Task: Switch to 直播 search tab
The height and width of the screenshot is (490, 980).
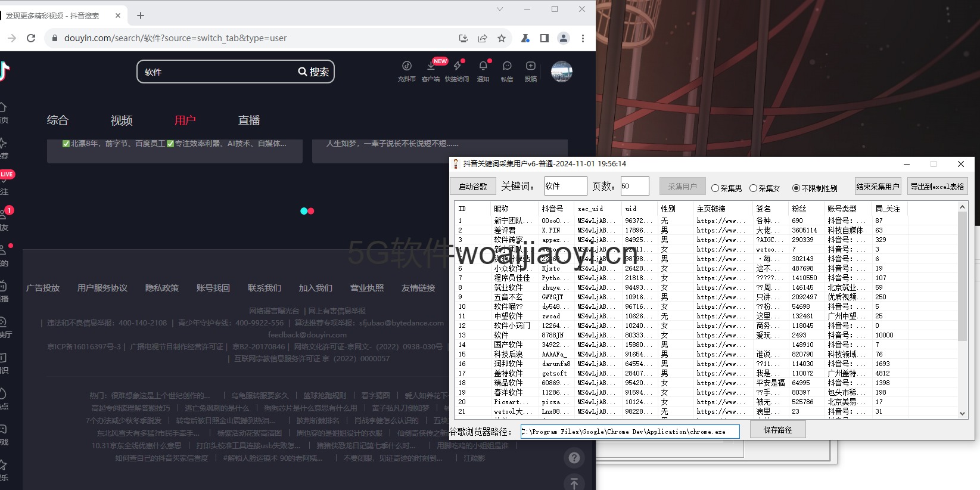Action: (249, 120)
